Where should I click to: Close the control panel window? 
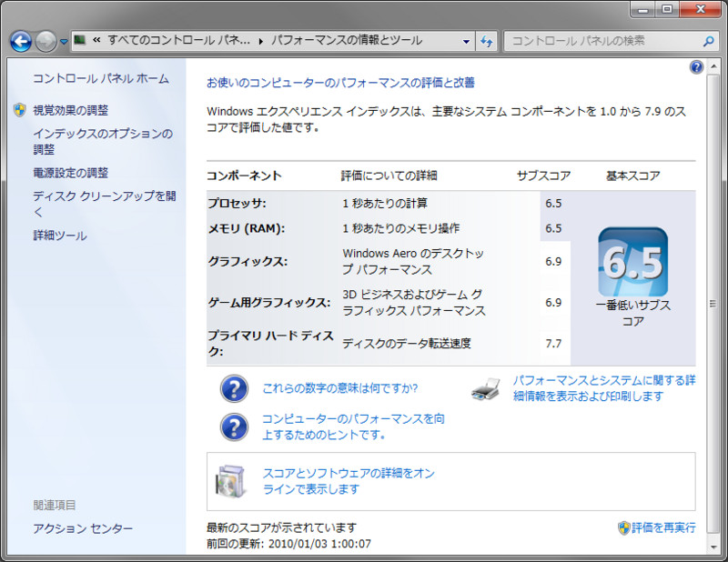[701, 10]
